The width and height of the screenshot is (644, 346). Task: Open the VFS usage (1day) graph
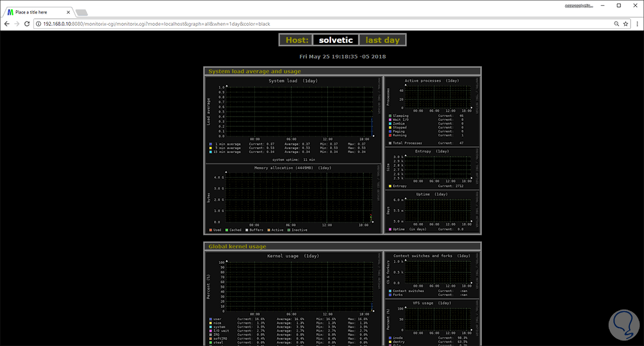coord(432,322)
